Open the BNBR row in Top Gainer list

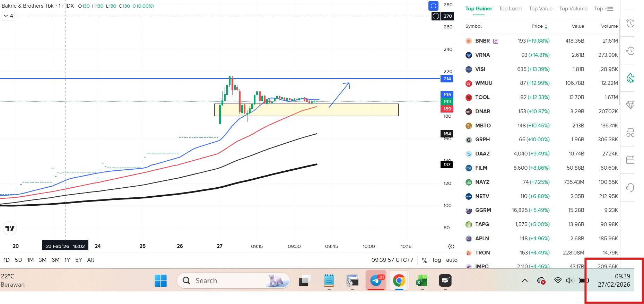click(482, 41)
